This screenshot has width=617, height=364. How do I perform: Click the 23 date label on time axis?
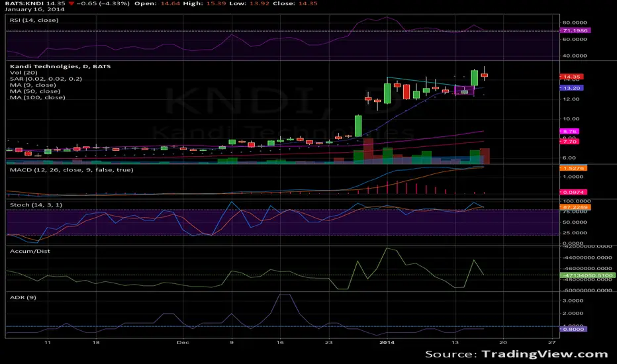tap(328, 342)
